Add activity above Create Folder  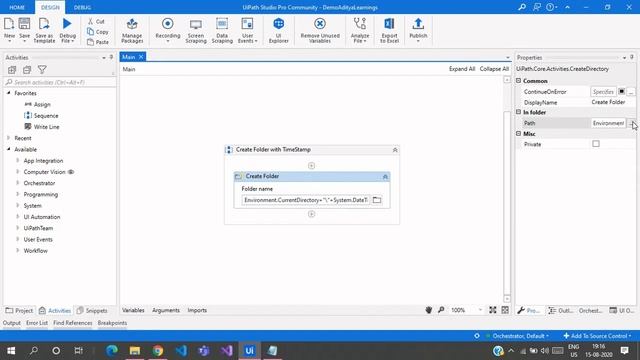click(x=311, y=165)
